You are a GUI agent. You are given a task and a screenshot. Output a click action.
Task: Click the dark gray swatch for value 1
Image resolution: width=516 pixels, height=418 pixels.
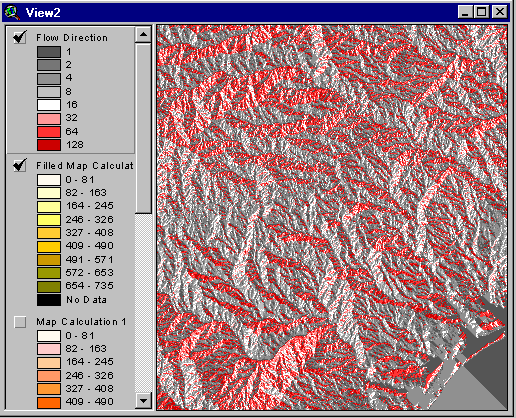(x=49, y=52)
